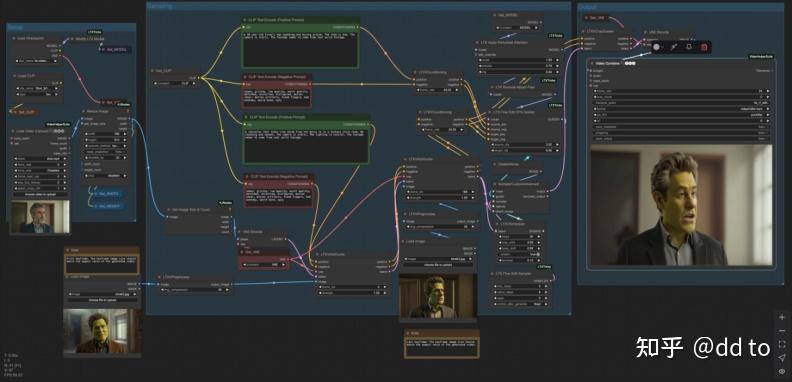Click the choose file to upload button below the guide image
This screenshot has width=792, height=382.
(438, 264)
